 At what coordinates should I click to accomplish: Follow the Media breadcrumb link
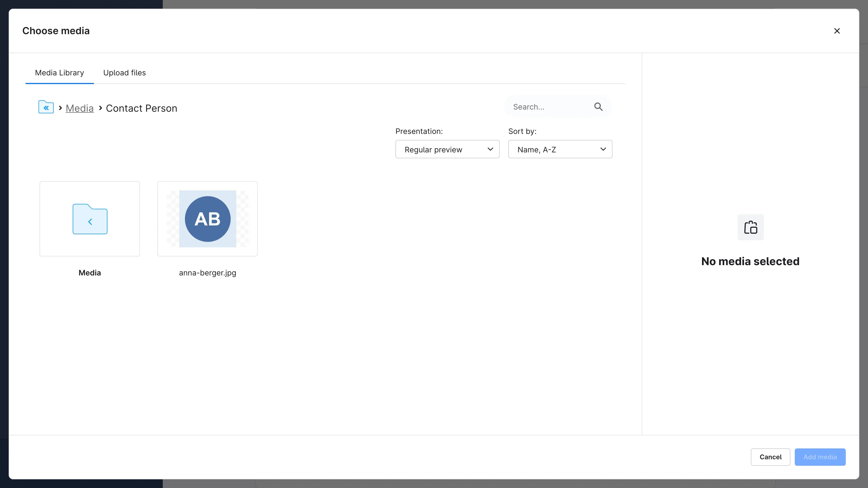[79, 108]
